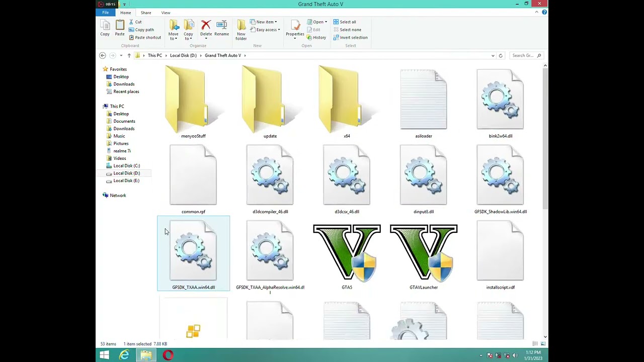
Task: Switch to large icons view in the status bar
Action: tap(543, 344)
